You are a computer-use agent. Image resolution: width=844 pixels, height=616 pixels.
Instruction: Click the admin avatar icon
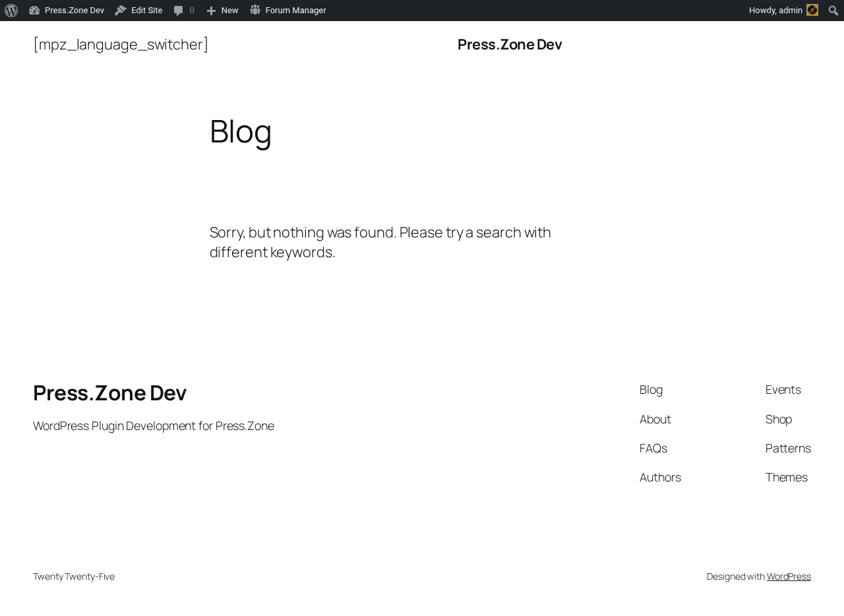[x=812, y=10]
